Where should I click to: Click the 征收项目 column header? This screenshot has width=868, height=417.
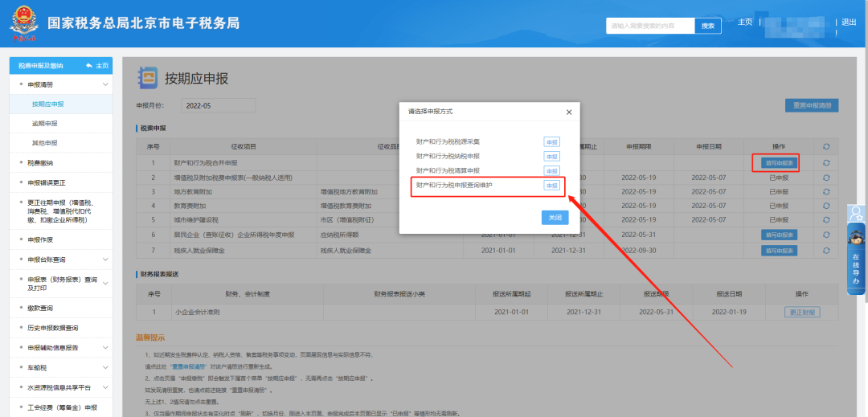(243, 146)
